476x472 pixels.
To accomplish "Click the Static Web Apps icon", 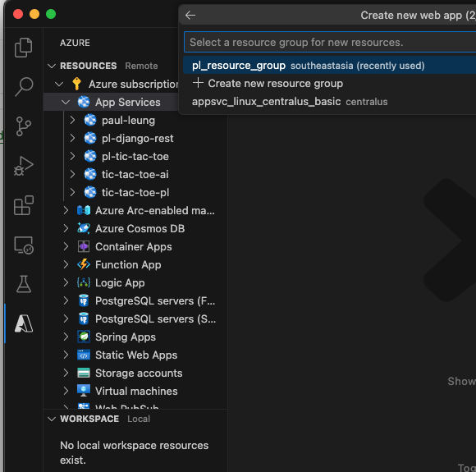I will tap(84, 355).
